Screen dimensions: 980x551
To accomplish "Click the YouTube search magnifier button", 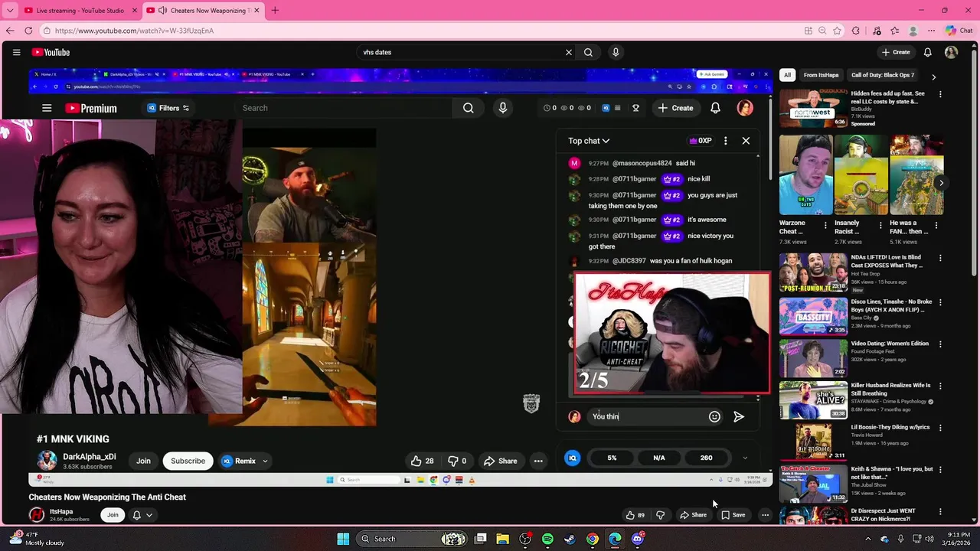I will point(588,52).
